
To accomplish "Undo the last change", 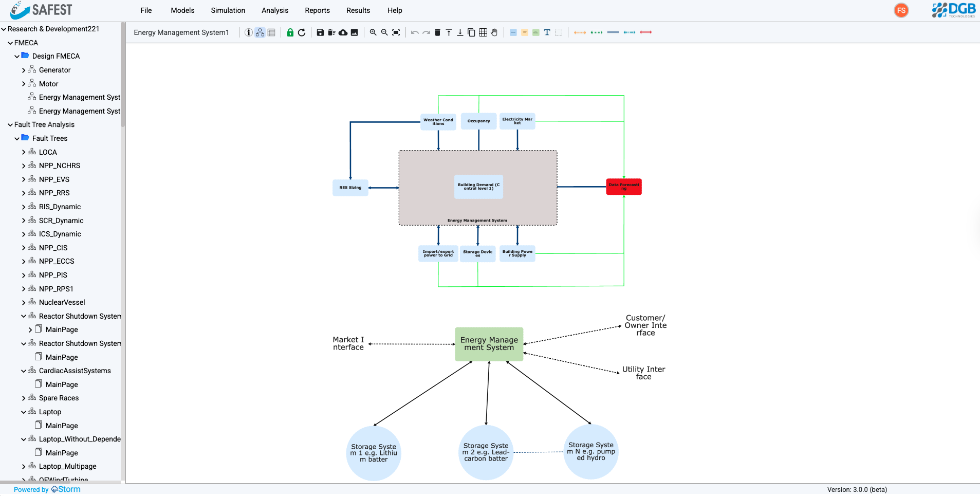I will pyautogui.click(x=415, y=32).
